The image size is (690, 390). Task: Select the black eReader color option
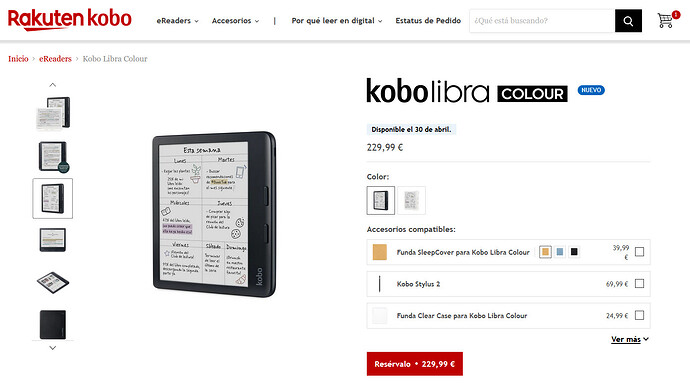tap(381, 200)
